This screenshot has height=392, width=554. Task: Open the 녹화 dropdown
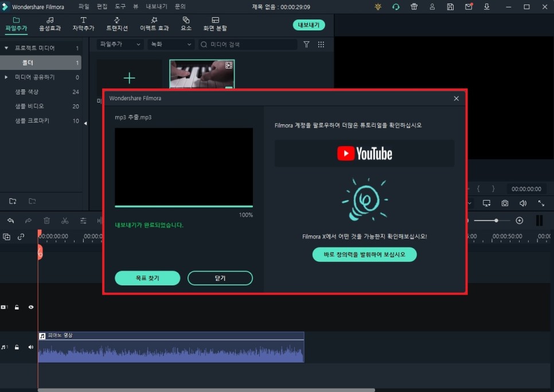pyautogui.click(x=171, y=44)
